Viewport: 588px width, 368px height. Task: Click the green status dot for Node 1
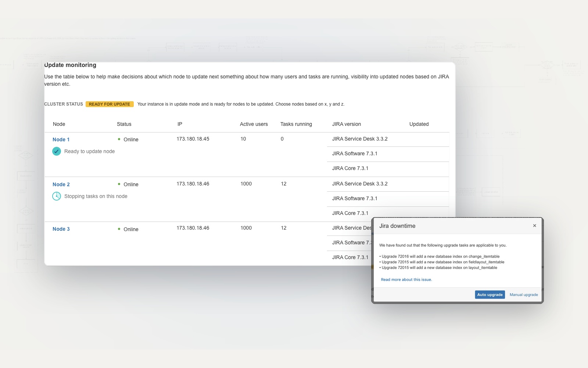(x=119, y=139)
